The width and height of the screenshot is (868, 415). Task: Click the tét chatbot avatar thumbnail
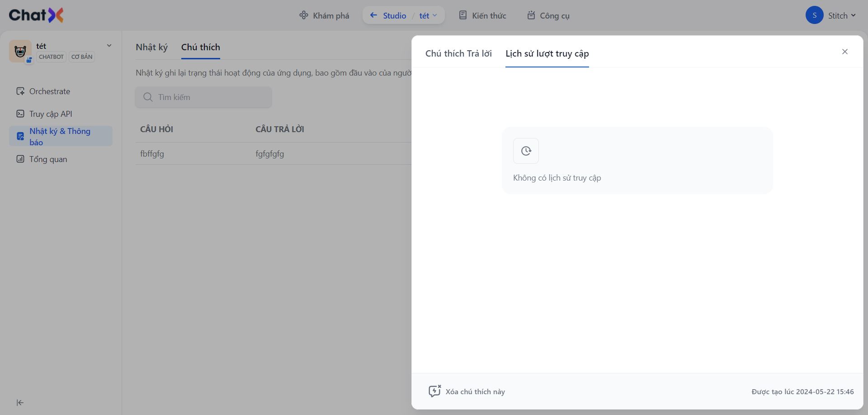pos(20,51)
